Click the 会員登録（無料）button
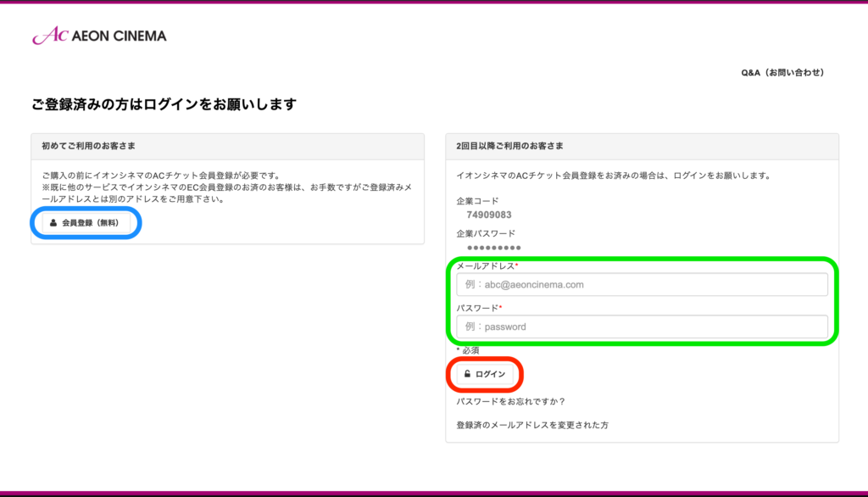Viewport: 868px width, 497px height. 86,223
